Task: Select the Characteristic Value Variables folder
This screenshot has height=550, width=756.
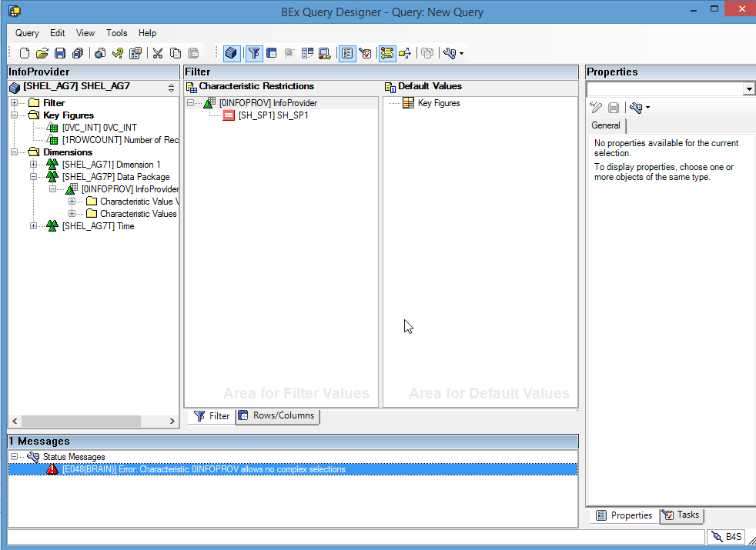Action: pos(139,202)
